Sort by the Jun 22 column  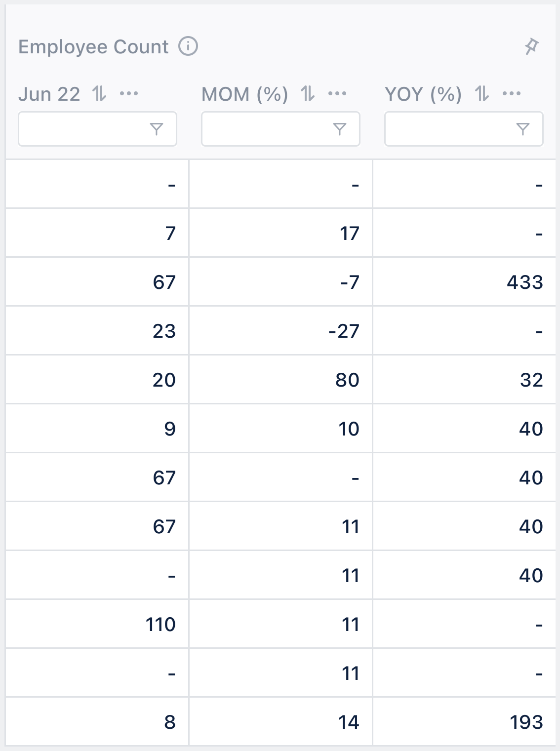coord(99,94)
